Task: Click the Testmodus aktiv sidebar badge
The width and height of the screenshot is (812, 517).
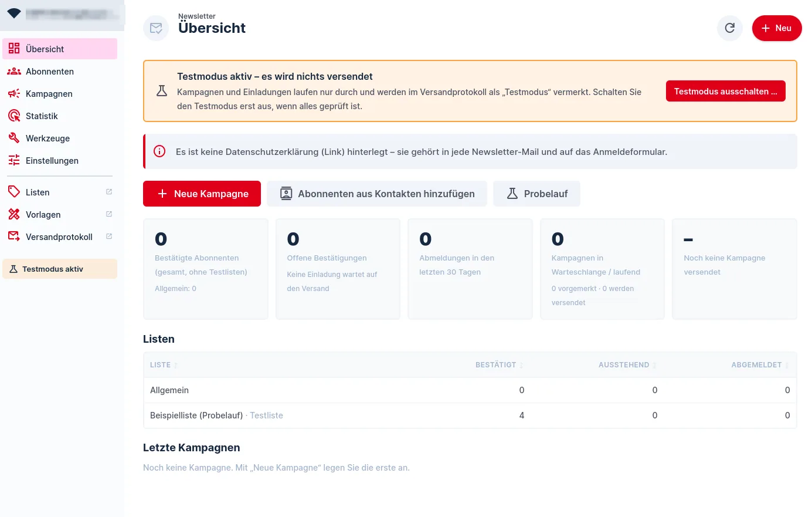Action: [x=60, y=269]
